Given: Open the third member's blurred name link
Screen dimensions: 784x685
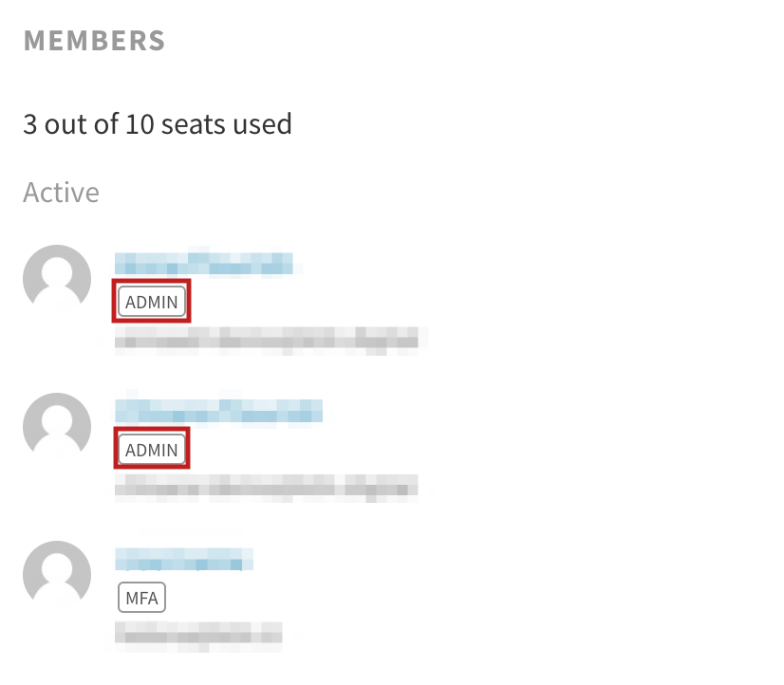Looking at the screenshot, I should (x=184, y=559).
